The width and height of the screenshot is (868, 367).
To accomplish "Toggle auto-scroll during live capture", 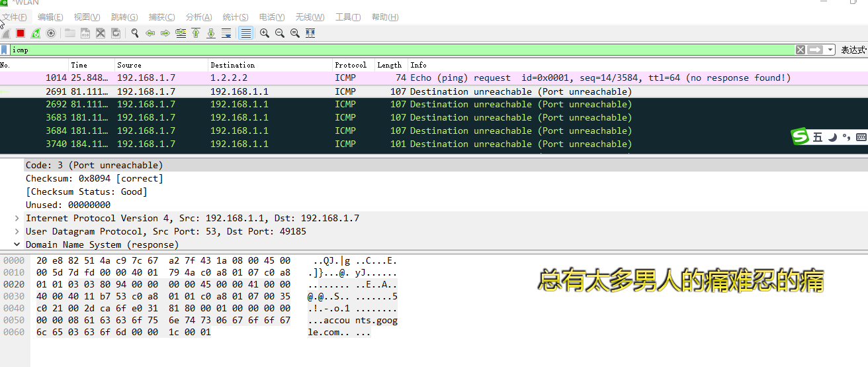I will (x=226, y=33).
